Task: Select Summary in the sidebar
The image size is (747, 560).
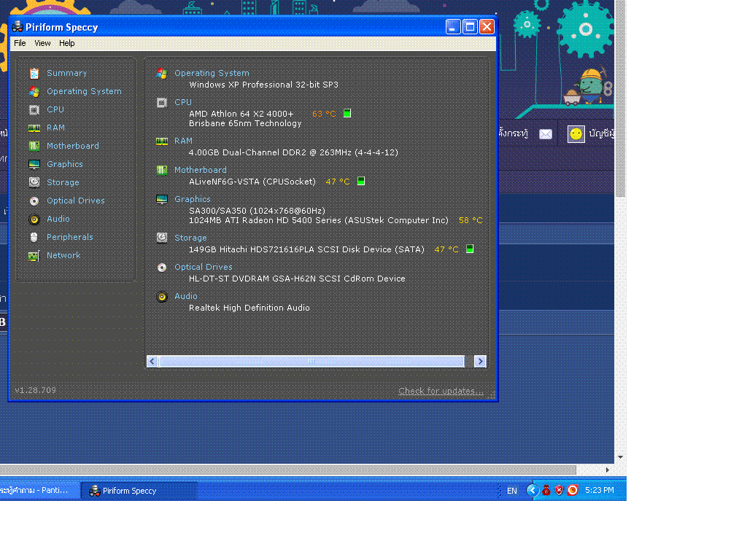Action: click(66, 74)
